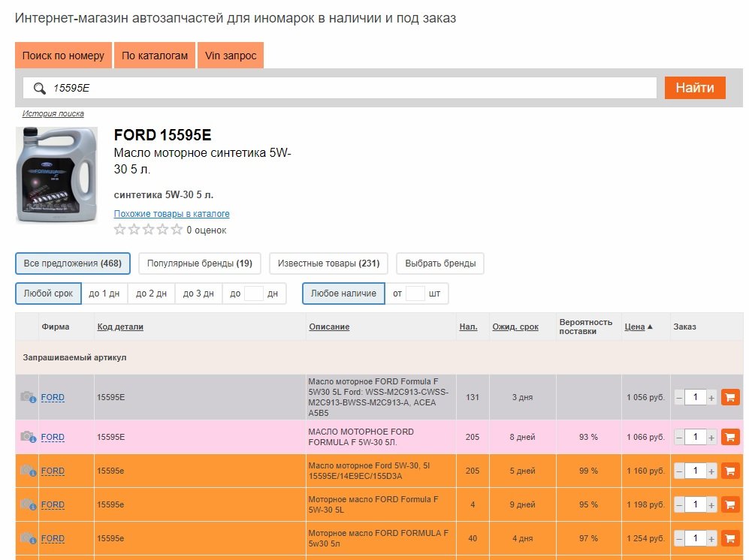Click the part number search field
The image size is (749, 560).
(x=340, y=88)
